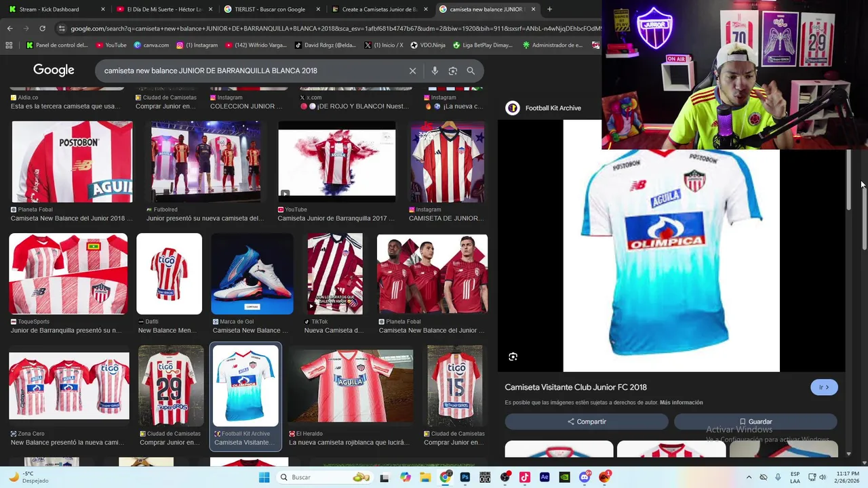Open the Zona Cero three jerseys thumbnail
The height and width of the screenshot is (488, 868).
(68, 386)
